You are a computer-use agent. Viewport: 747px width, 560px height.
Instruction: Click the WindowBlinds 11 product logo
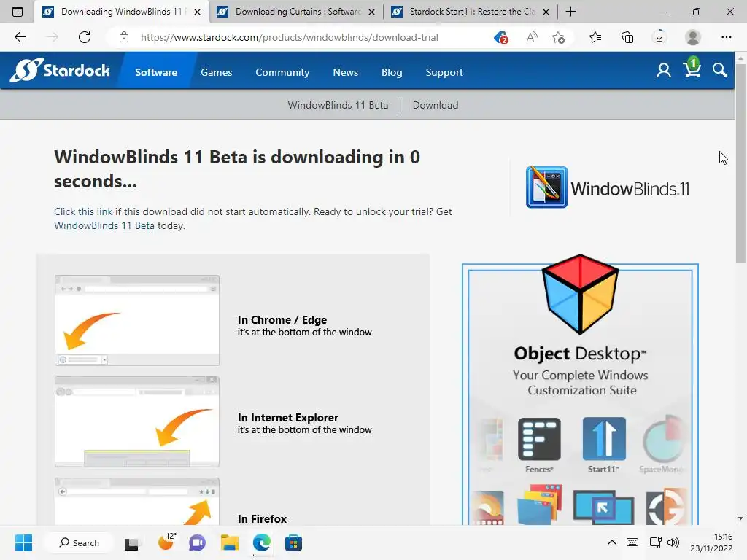(608, 187)
